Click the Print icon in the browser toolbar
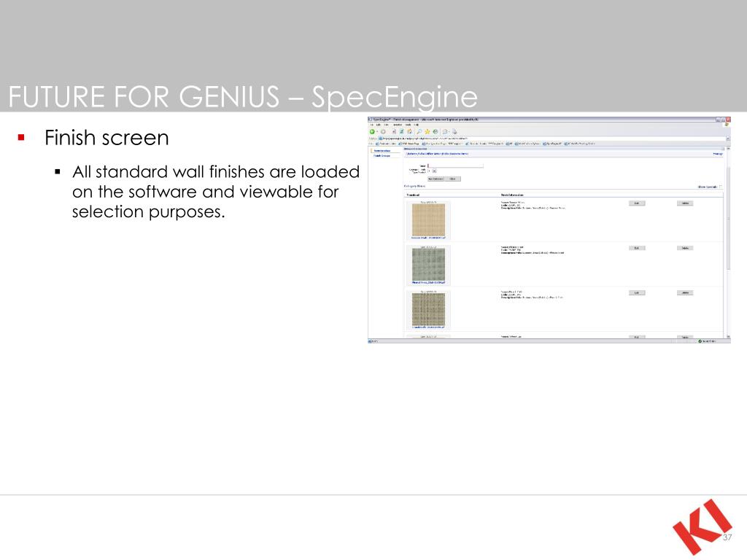 click(x=454, y=132)
